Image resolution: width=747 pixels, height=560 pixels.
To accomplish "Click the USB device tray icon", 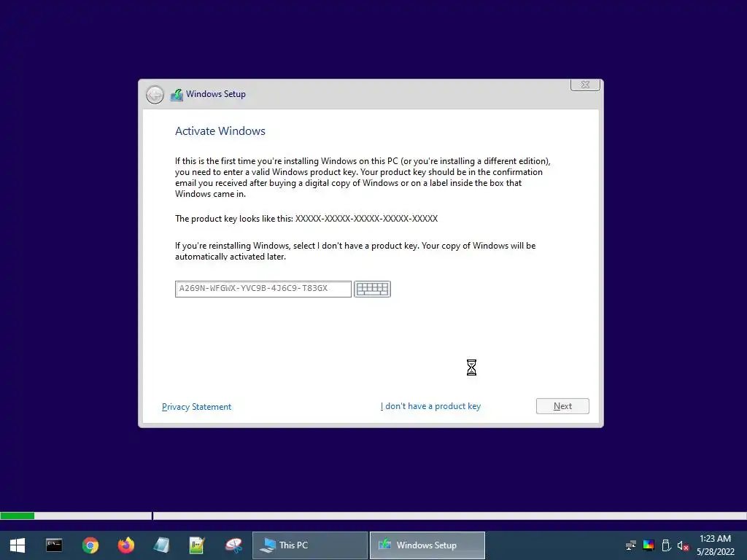I will coord(666,545).
